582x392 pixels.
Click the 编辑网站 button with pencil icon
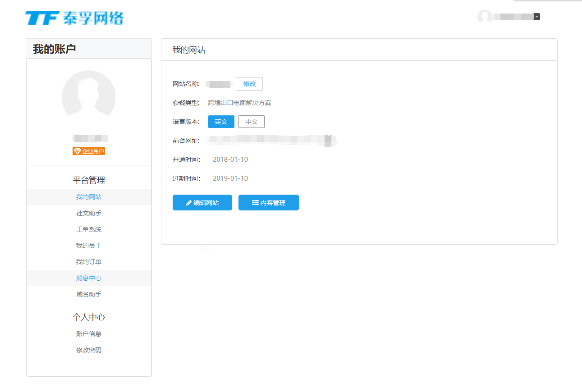tap(202, 203)
